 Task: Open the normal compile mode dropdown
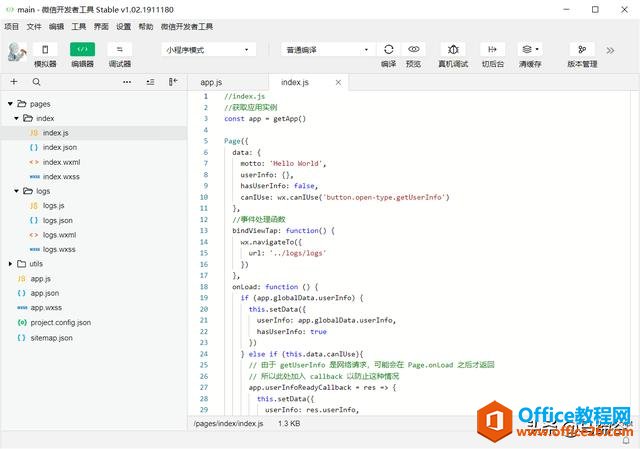coord(328,50)
